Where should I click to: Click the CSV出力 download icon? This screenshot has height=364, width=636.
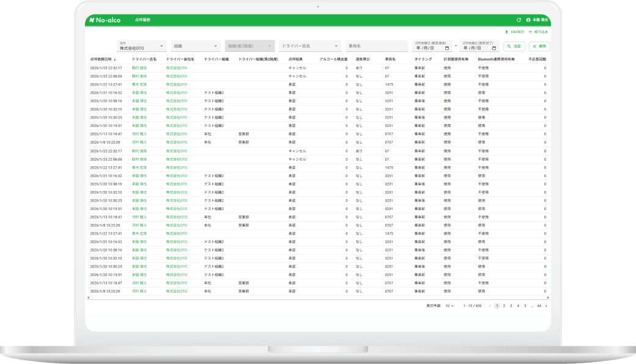point(506,32)
